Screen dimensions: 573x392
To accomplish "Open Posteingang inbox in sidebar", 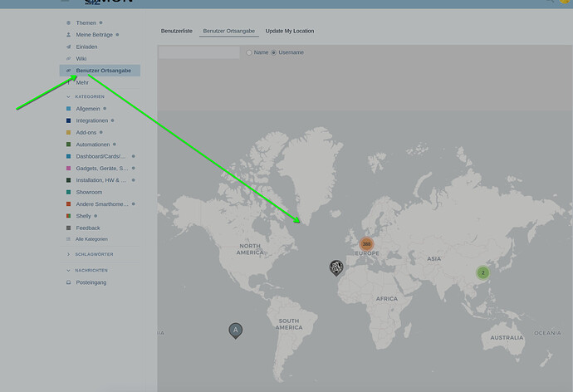I will 91,282.
